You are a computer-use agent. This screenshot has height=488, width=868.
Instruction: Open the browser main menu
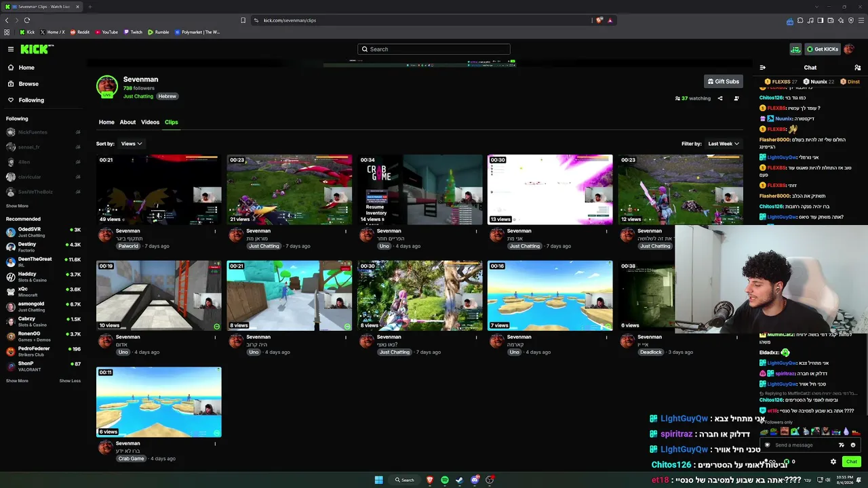[x=861, y=20]
